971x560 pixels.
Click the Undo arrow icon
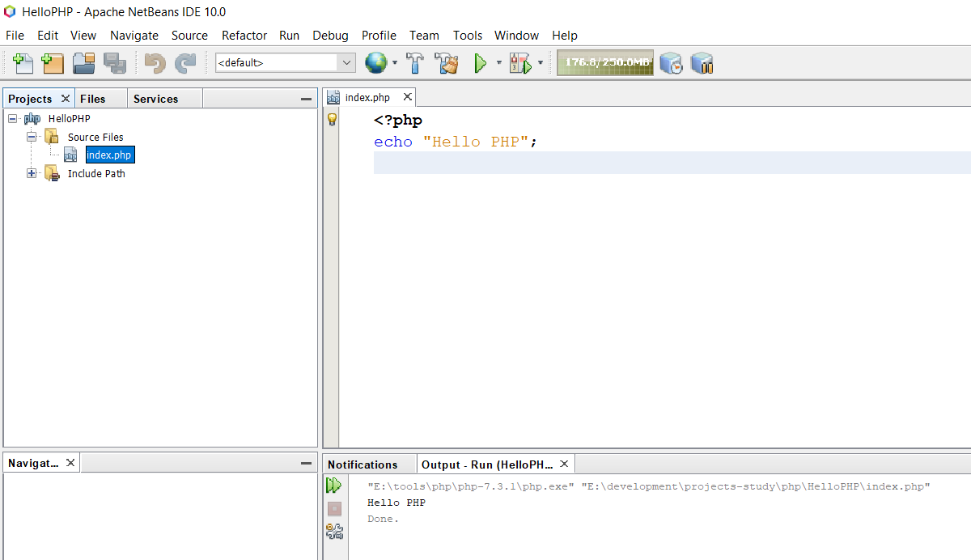[155, 62]
